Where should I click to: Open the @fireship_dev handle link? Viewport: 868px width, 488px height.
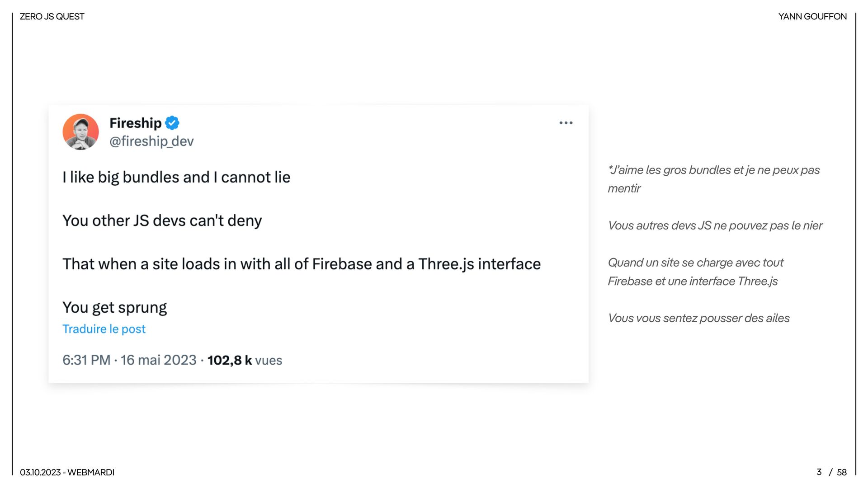click(x=151, y=141)
